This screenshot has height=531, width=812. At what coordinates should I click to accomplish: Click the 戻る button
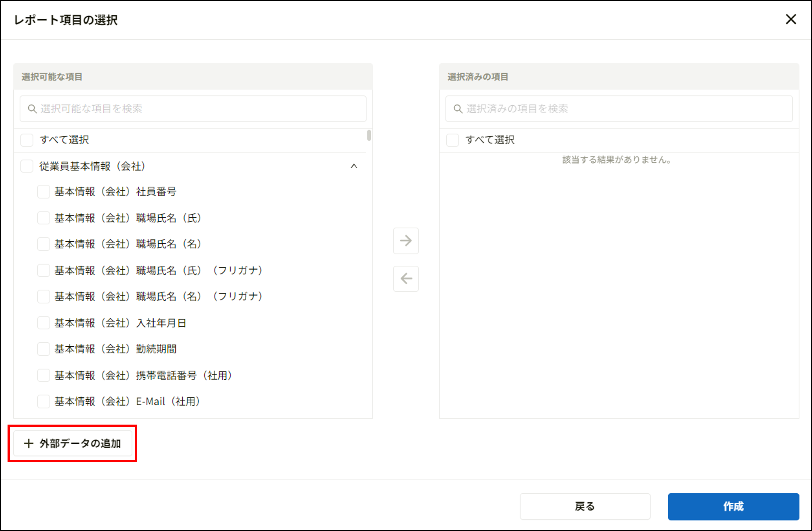585,507
